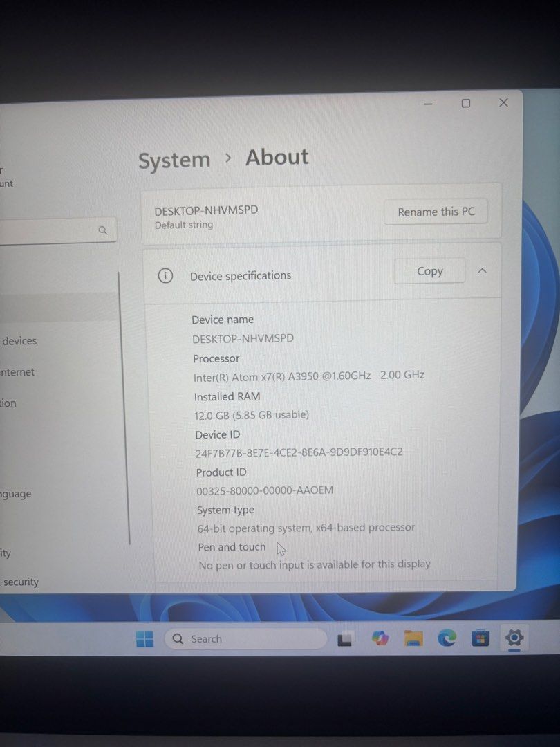
Task: Open File Explorer from taskbar
Action: (413, 638)
